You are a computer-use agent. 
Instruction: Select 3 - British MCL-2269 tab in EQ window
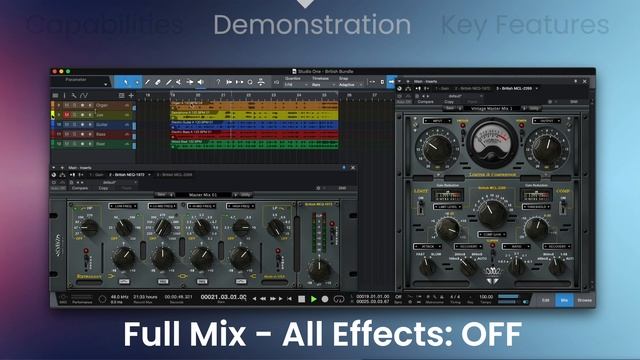(x=174, y=175)
